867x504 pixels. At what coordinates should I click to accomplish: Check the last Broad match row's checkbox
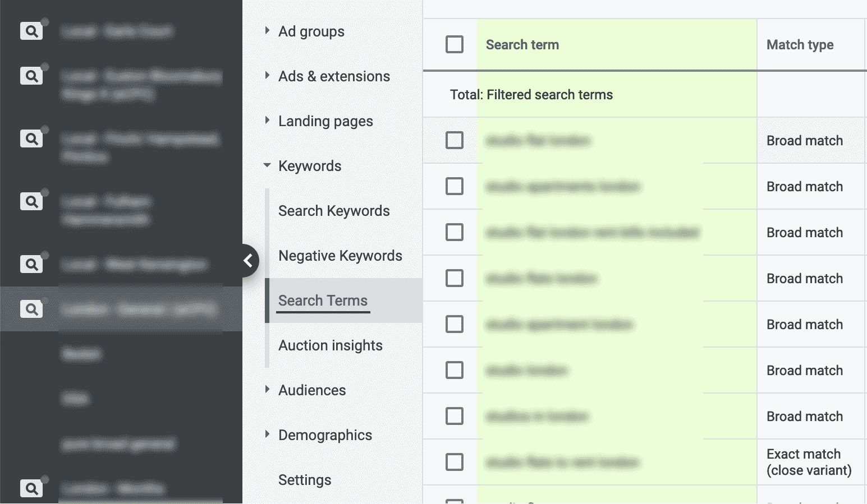(453, 416)
